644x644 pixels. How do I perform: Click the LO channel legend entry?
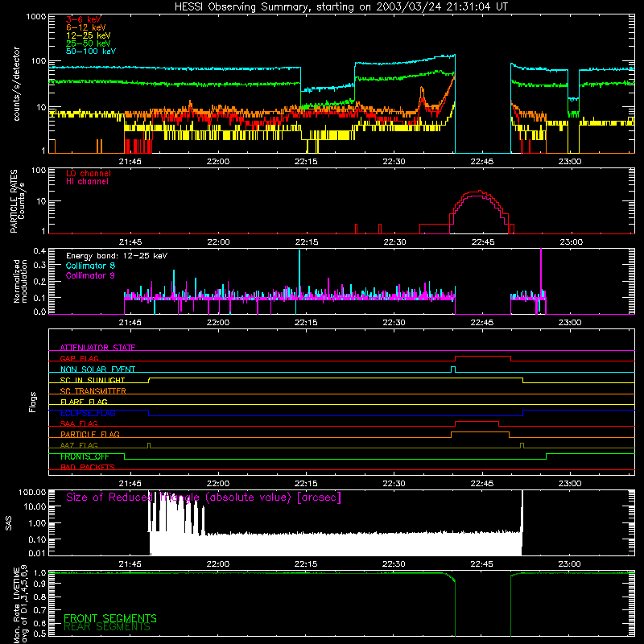click(89, 173)
